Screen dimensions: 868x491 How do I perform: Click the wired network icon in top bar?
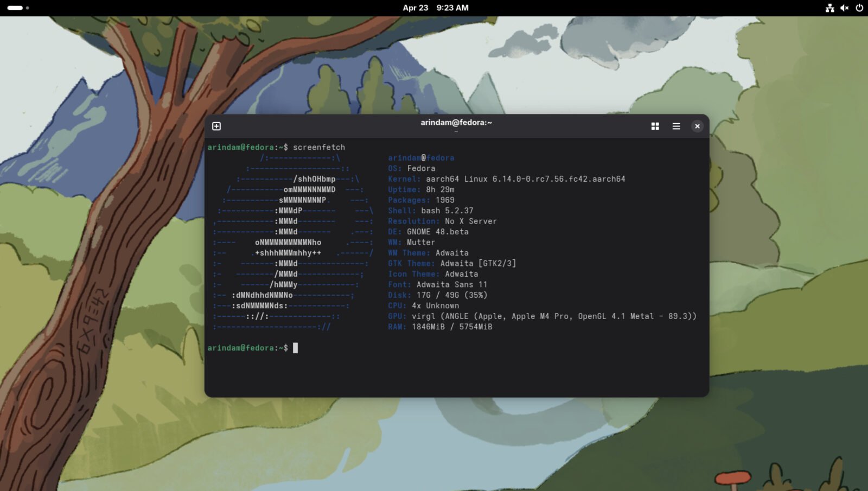click(x=829, y=8)
